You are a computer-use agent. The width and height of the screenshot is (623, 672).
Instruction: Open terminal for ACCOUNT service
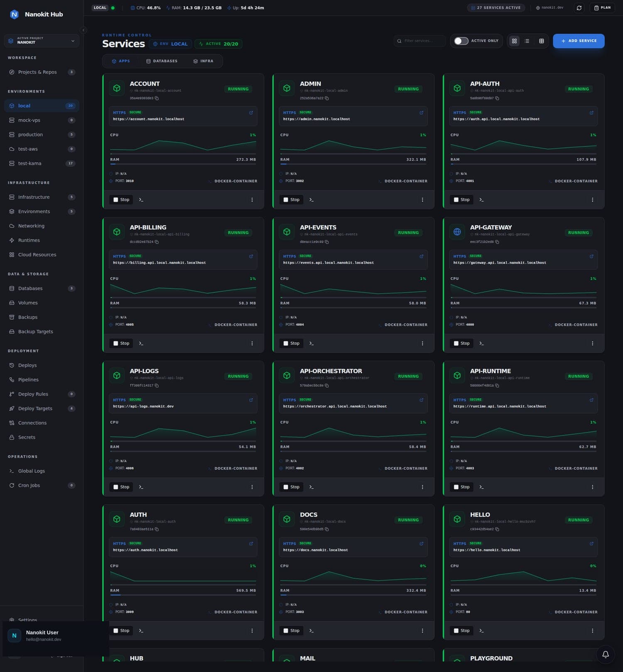point(141,200)
